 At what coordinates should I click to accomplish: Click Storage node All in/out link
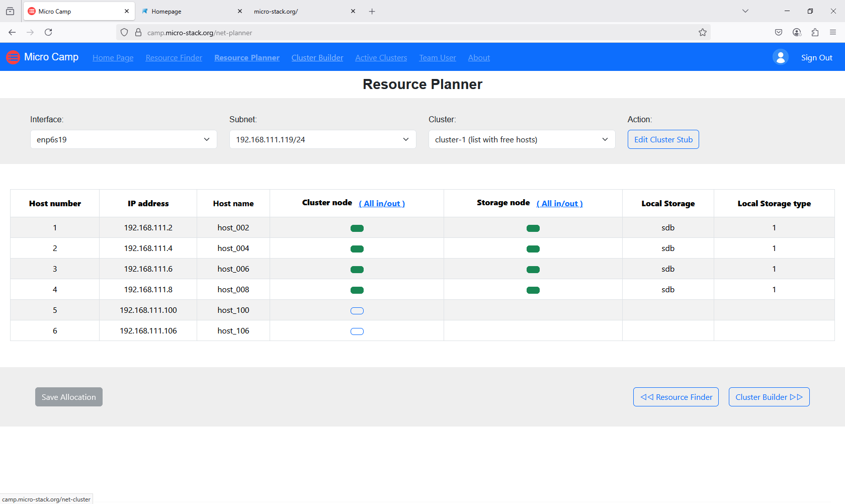click(x=560, y=204)
